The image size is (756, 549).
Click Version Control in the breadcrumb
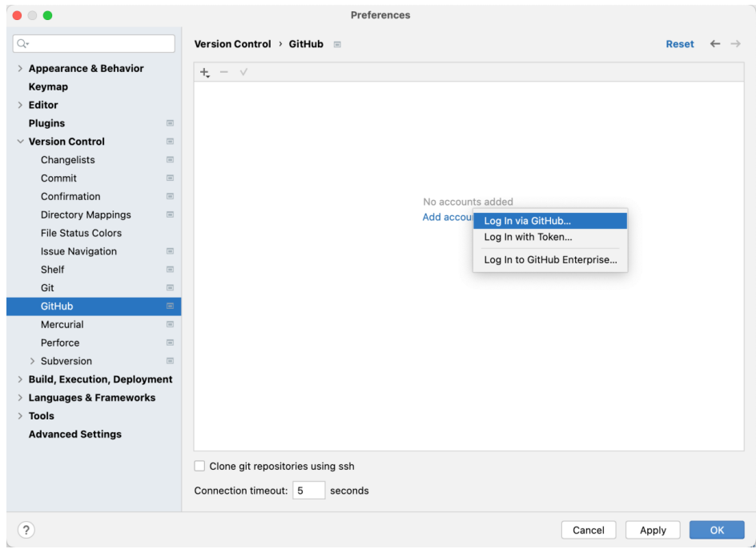click(x=232, y=44)
